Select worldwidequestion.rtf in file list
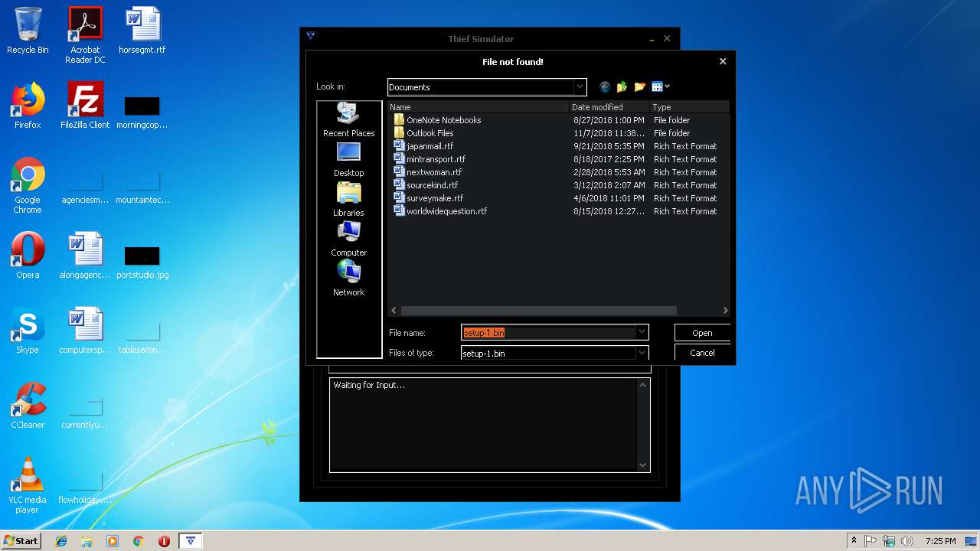Screen dimensions: 980x551 point(440,211)
